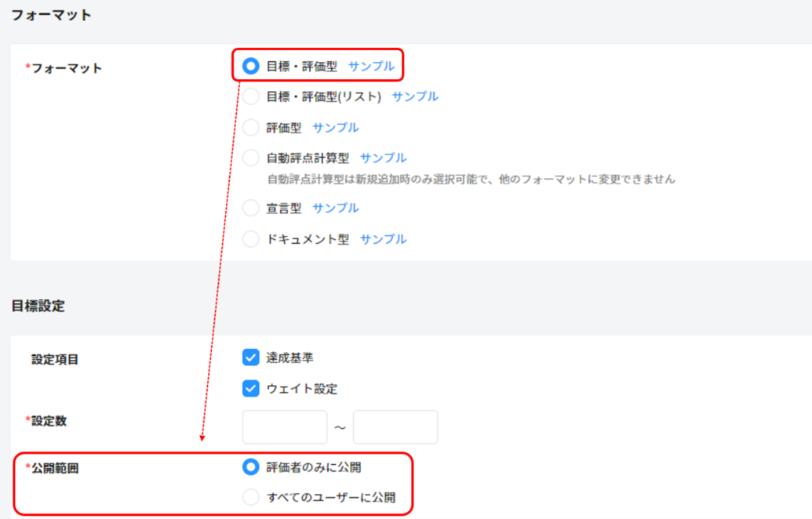812x519 pixels.
Task: Click the ウェイト設定 label text
Action: 301,388
